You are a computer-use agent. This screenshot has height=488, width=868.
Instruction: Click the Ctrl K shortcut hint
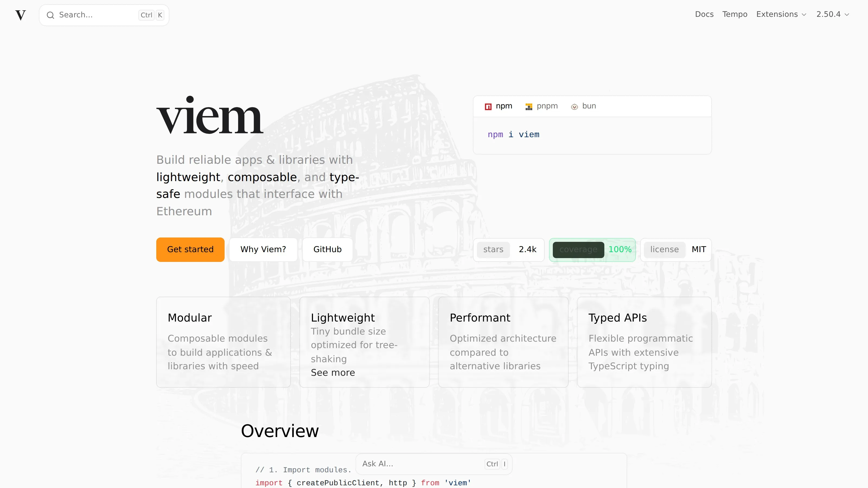151,15
